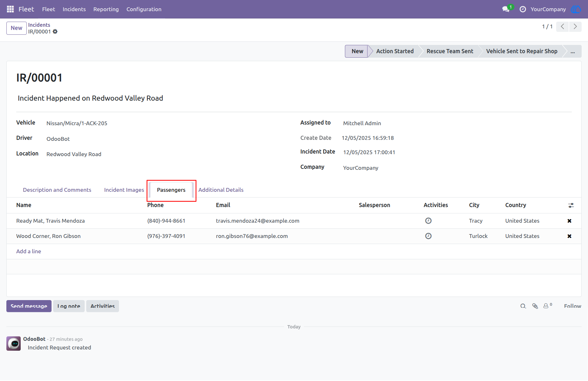The height and width of the screenshot is (381, 588).
Task: Set stage to Rescue Team Sent
Action: (450, 51)
